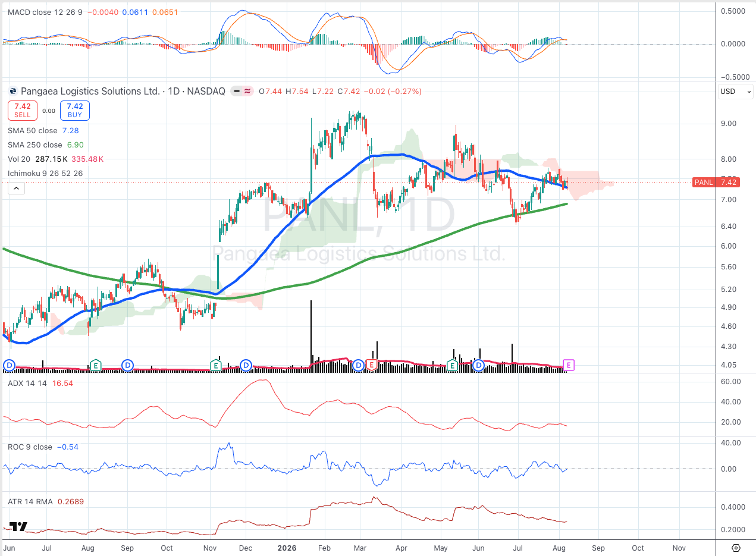Click the spread value 0.00 between Sell and Buy
Viewport: 756px width, 556px height.
tap(49, 111)
